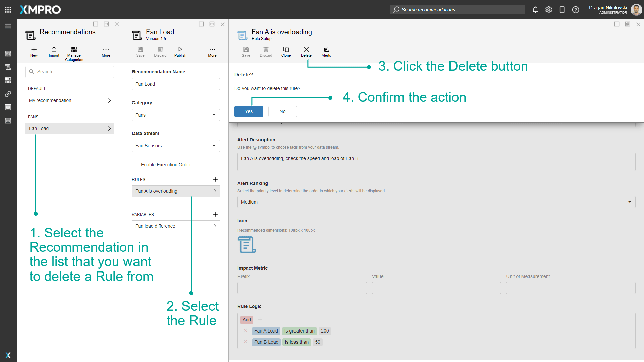Click the mobile device icon in top bar
This screenshot has height=362, width=644.
[562, 10]
